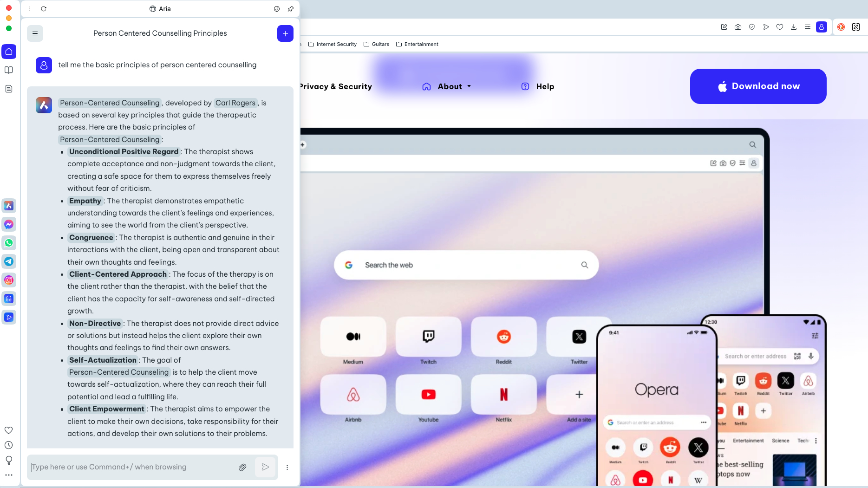Open bookmarks heart in sidebar bottom

point(9,430)
